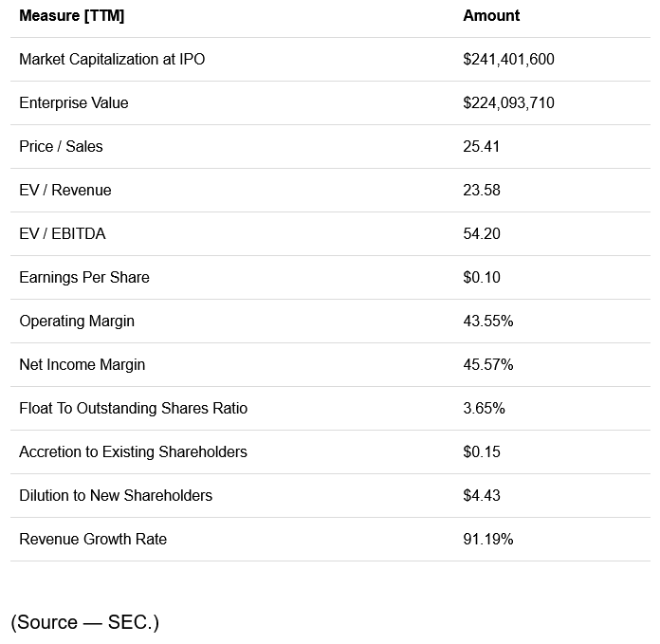This screenshot has width=660, height=644.
Task: Click the $224,093,710 enterprise value amount
Action: (508, 103)
